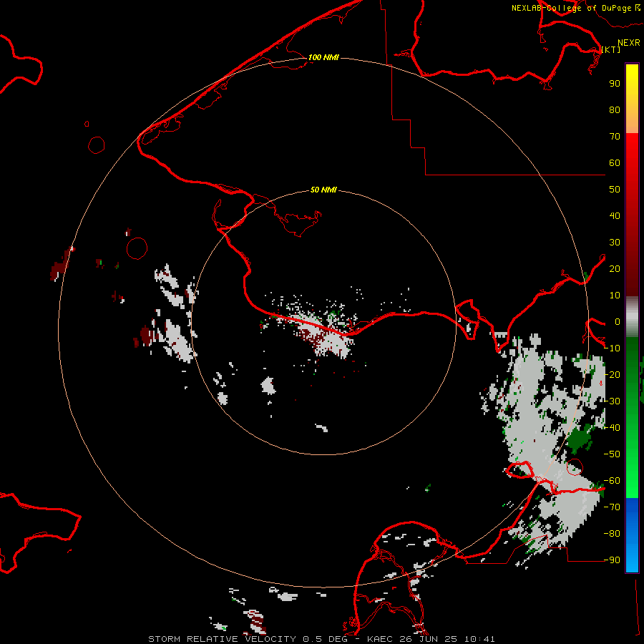Click the positive 40 scale label
This screenshot has height=644, width=644.
point(615,216)
